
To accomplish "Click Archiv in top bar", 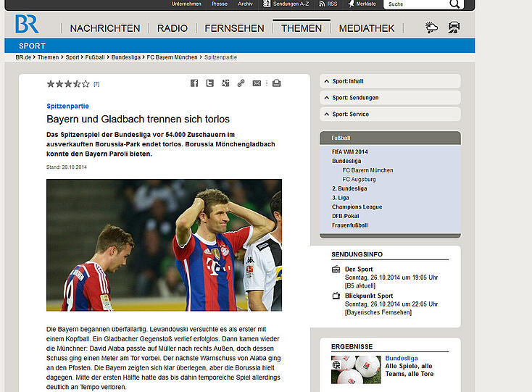I will pyautogui.click(x=245, y=4).
